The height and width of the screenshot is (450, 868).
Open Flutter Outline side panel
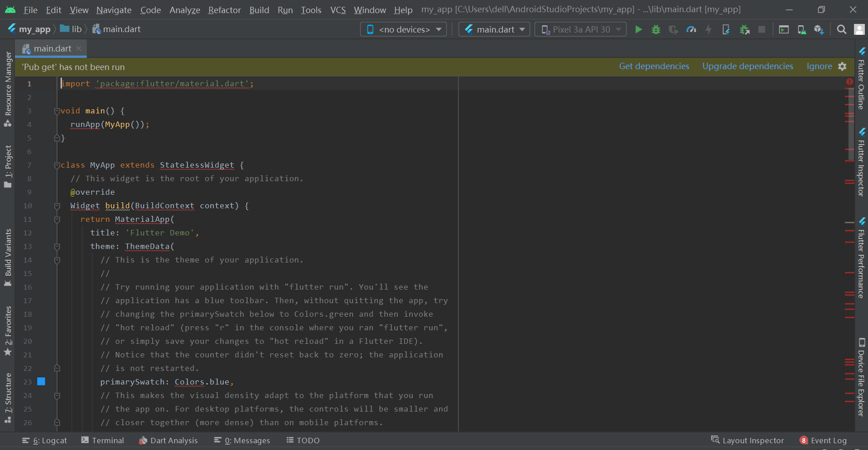861,79
